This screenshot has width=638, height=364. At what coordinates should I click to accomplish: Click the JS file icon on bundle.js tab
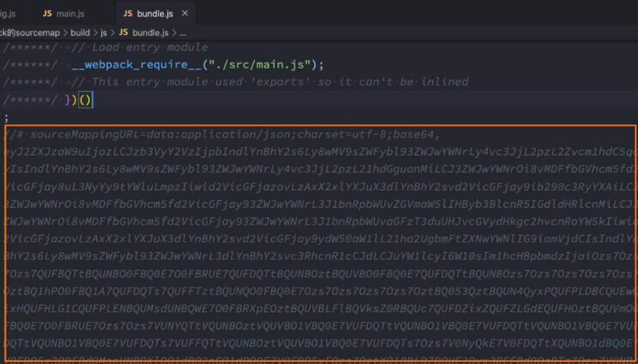(128, 14)
